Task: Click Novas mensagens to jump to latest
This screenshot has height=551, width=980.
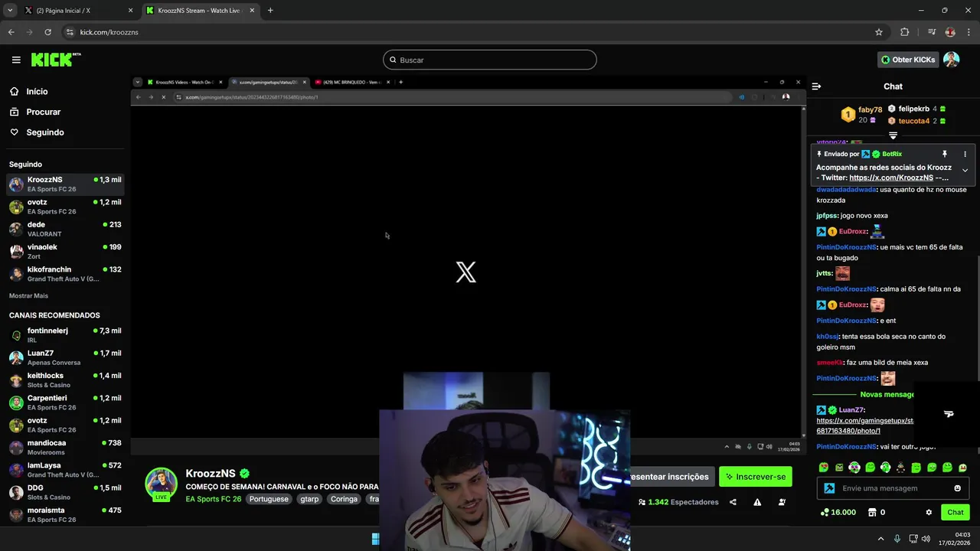Action: pos(887,394)
